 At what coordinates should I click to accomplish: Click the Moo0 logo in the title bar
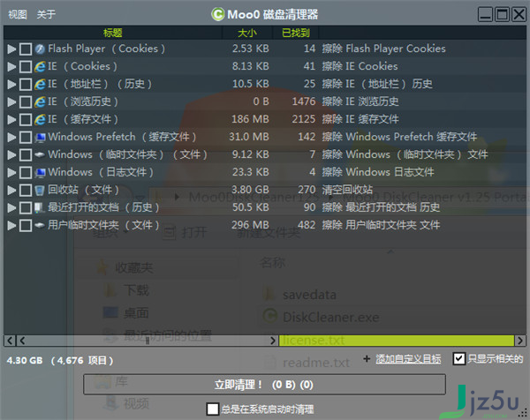[x=217, y=14]
